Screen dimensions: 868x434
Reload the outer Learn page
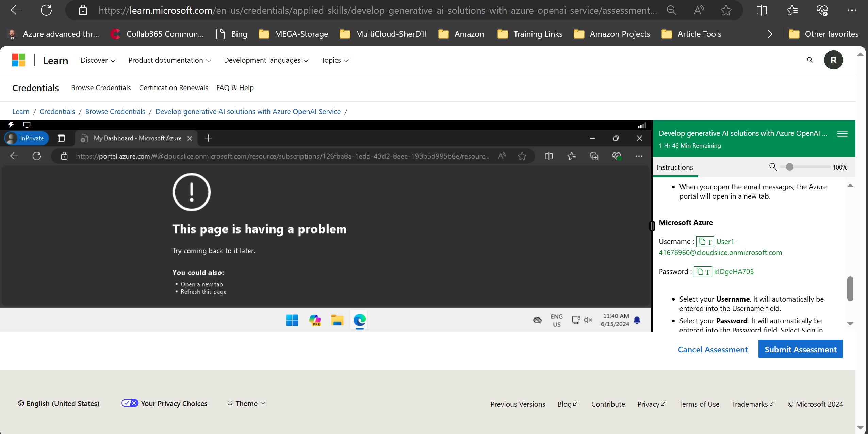click(x=46, y=10)
